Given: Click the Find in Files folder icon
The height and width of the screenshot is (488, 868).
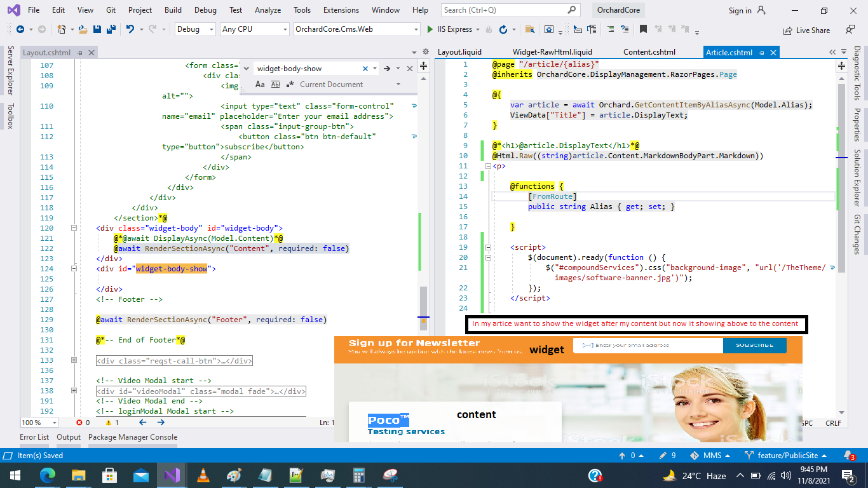Looking at the screenshot, I should point(530,29).
